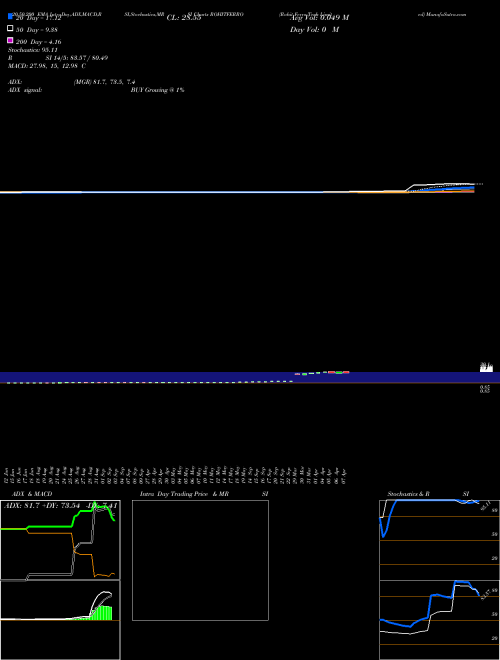The image size is (500, 660).
Task: Click the blue 20 Day EMA legend swatch
Action: 10,16
